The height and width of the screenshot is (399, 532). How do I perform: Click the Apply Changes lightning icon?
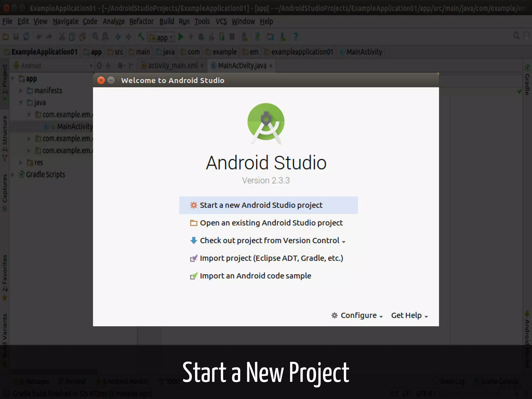coord(191,37)
